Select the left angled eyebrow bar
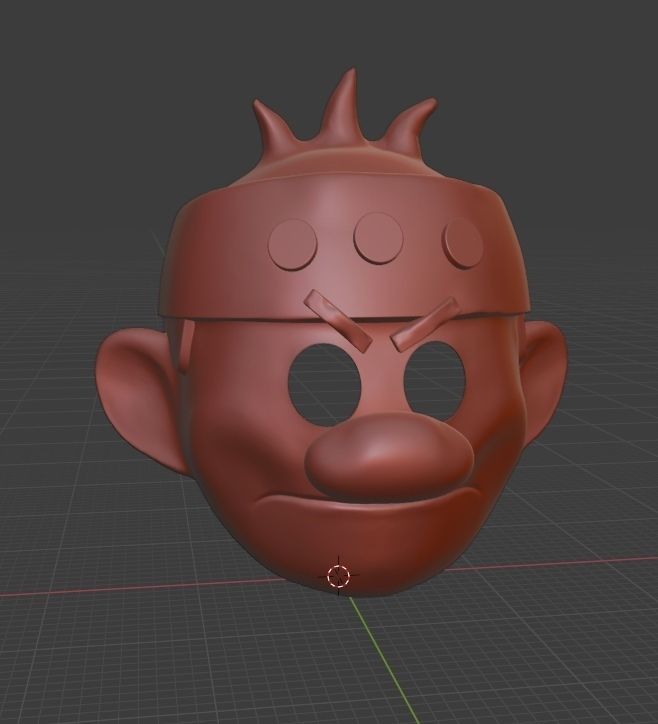 coord(338,320)
